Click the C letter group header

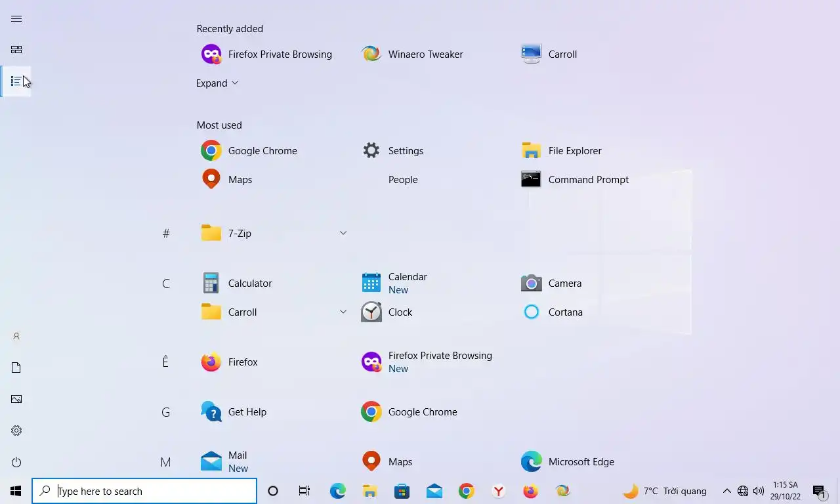coord(166,283)
